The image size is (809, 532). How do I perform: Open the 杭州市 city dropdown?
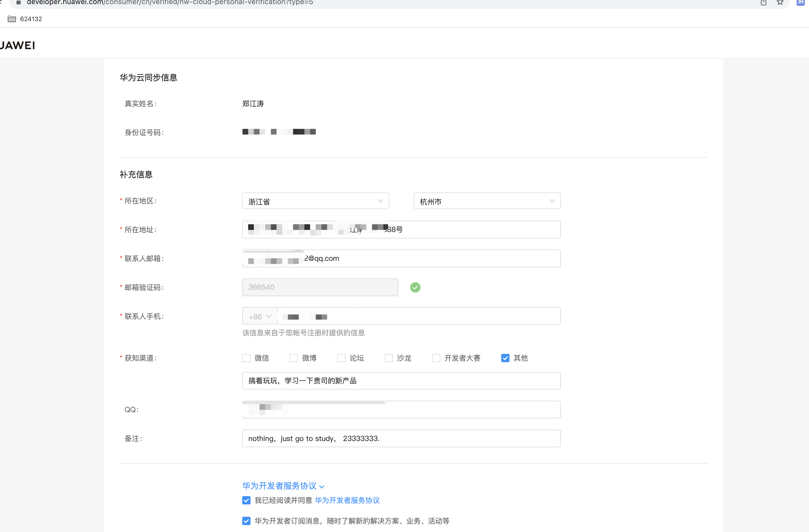pyautogui.click(x=487, y=201)
